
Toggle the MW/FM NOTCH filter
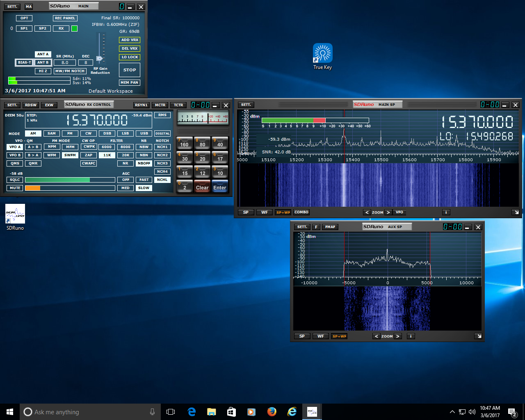70,71
